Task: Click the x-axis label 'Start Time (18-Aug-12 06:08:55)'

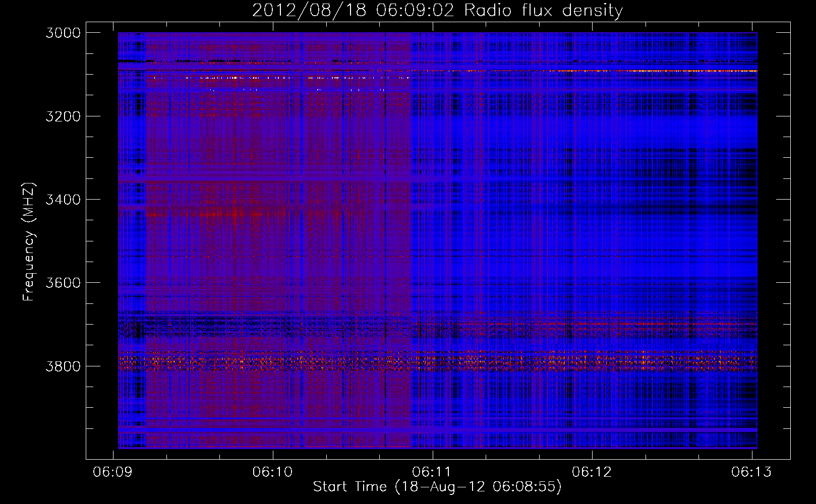Action: [437, 486]
